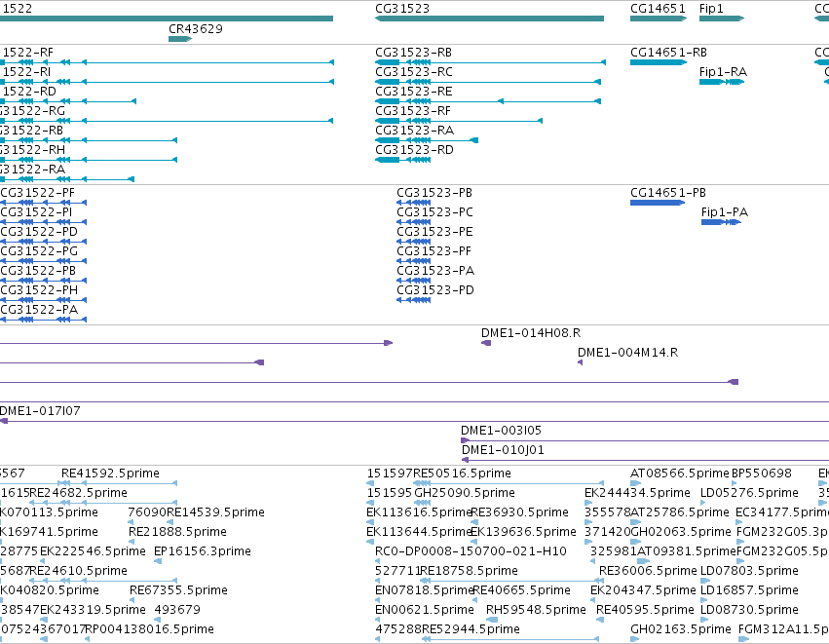This screenshot has height=644, width=829.
Task: Click EST AT08566.5prime label
Action: point(679,474)
